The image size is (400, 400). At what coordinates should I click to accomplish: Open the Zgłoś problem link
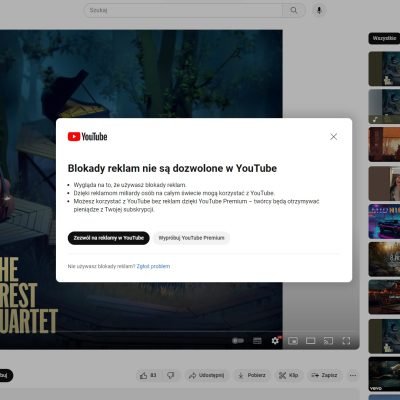click(153, 266)
